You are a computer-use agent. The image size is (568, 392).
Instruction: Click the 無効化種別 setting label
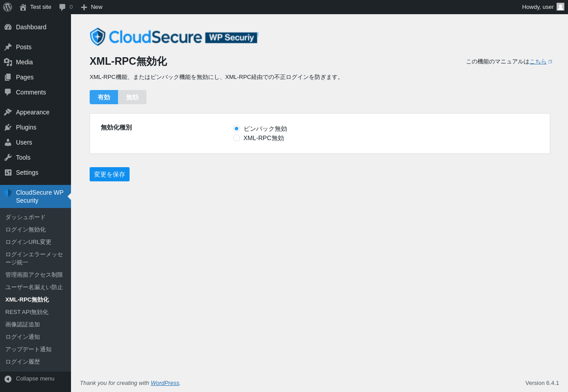(116, 127)
